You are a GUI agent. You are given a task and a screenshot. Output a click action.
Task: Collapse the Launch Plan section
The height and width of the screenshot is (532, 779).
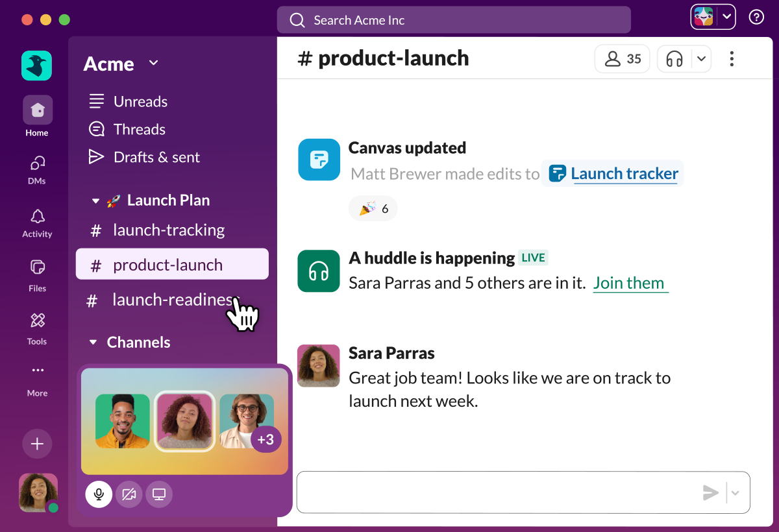(95, 201)
